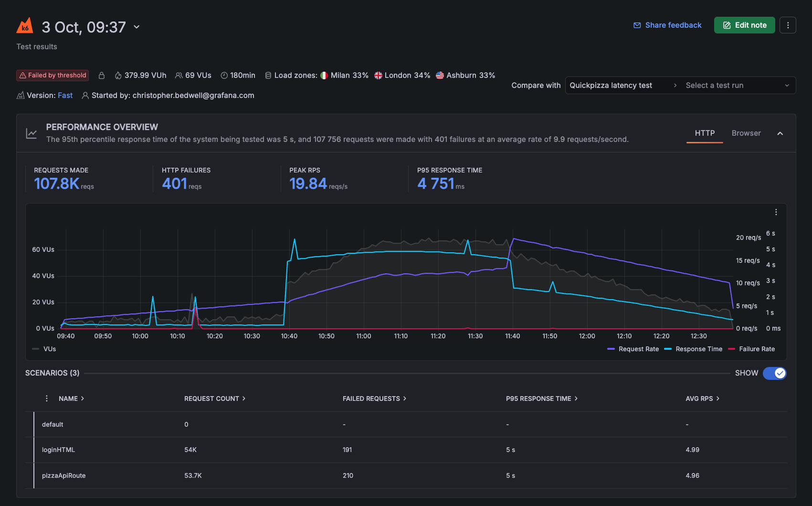Click the k6 logo icon

pyautogui.click(x=25, y=26)
